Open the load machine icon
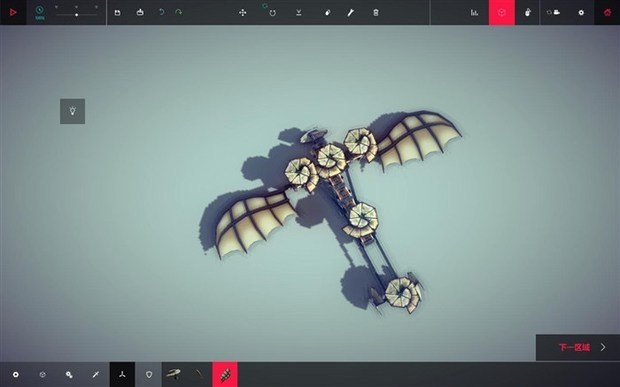 [x=140, y=13]
